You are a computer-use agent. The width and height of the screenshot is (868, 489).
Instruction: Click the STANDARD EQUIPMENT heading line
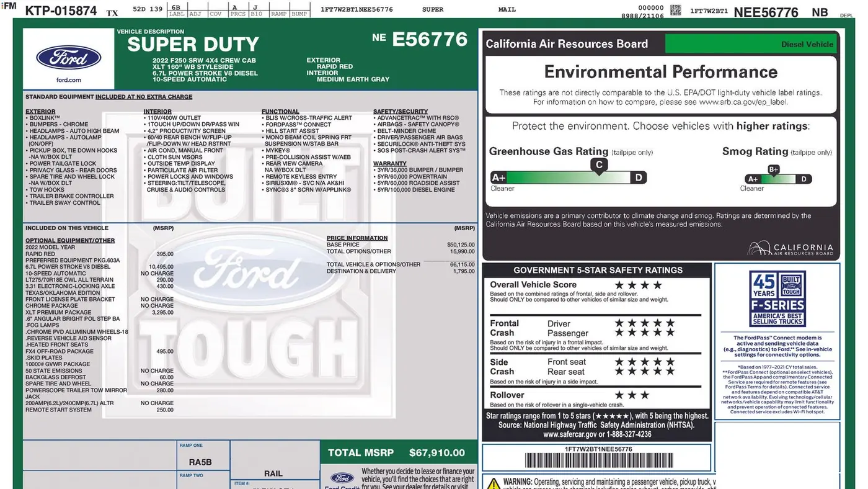pos(108,97)
